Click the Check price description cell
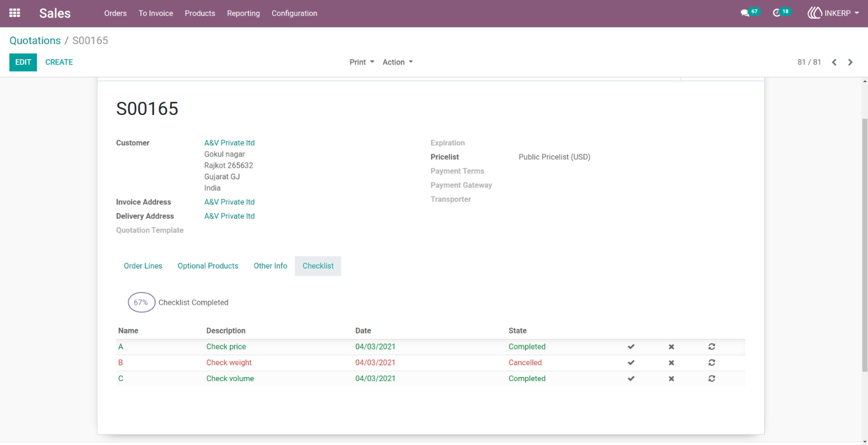Screen dimensions: 868x445 (226, 347)
